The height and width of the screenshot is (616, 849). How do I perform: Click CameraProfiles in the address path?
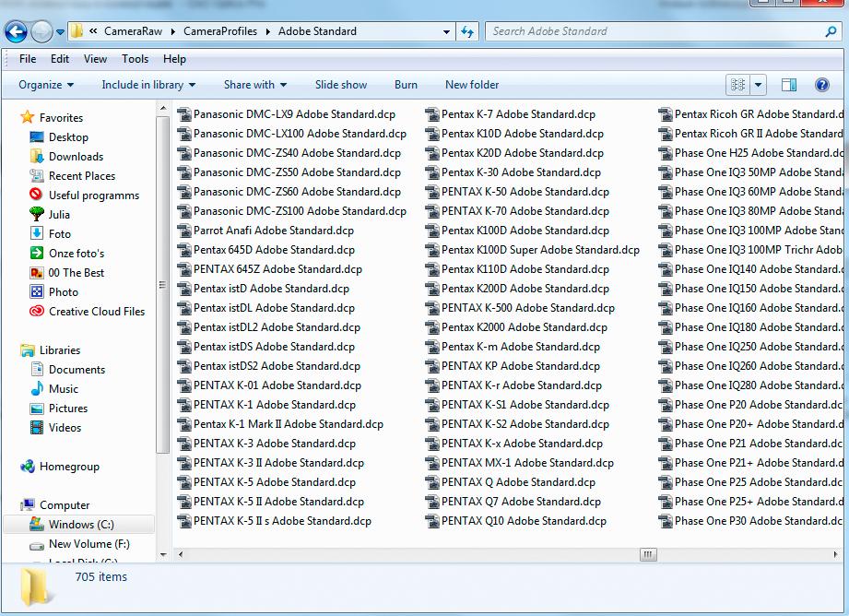tap(220, 31)
